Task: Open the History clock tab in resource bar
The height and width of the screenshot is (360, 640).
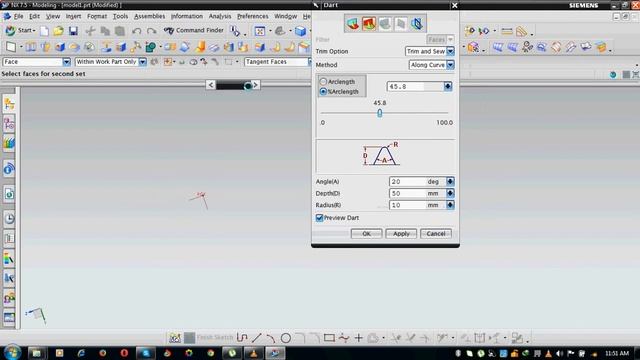Action: [x=9, y=219]
